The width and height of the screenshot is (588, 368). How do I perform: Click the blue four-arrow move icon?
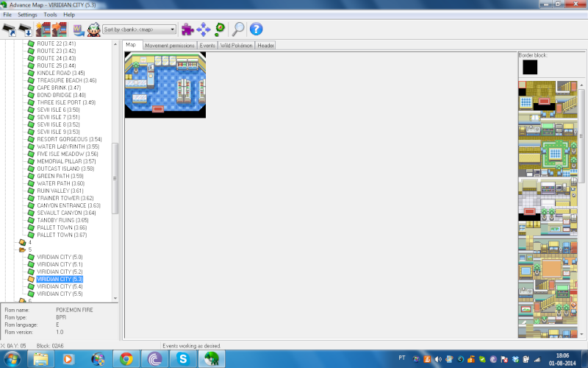[x=204, y=29]
